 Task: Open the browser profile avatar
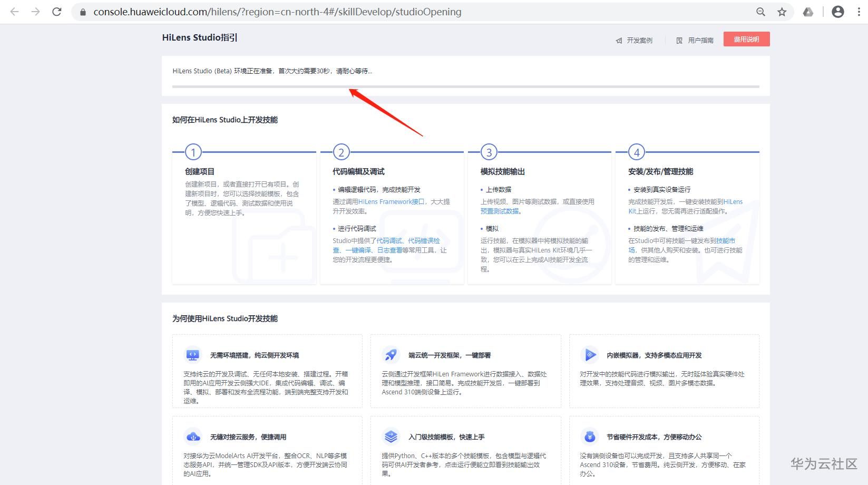tap(838, 12)
